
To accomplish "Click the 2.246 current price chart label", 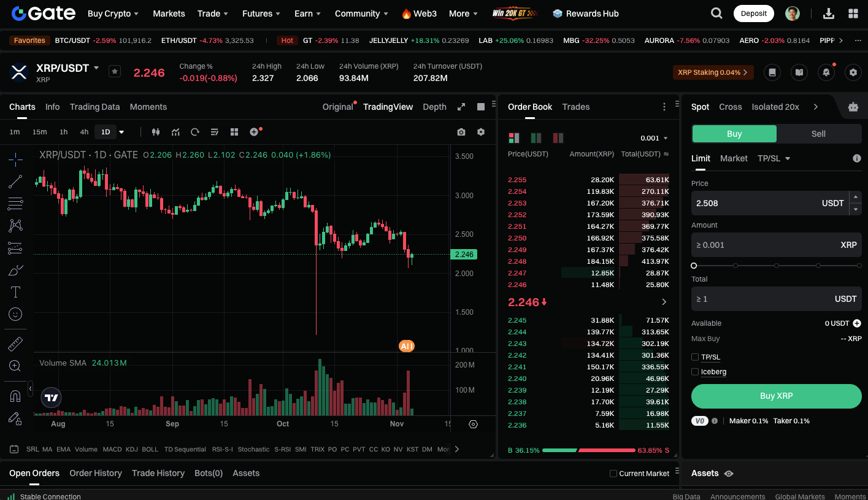I will coord(463,254).
